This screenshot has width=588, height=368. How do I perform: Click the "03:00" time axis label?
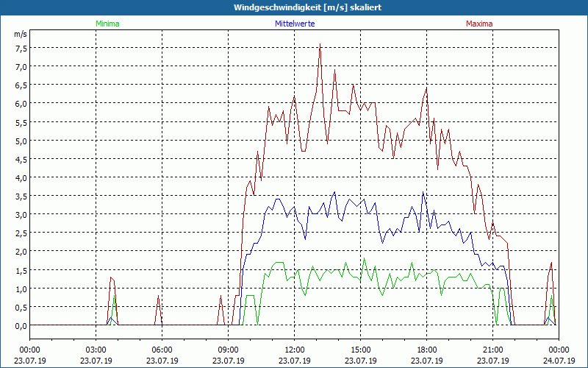pos(96,350)
